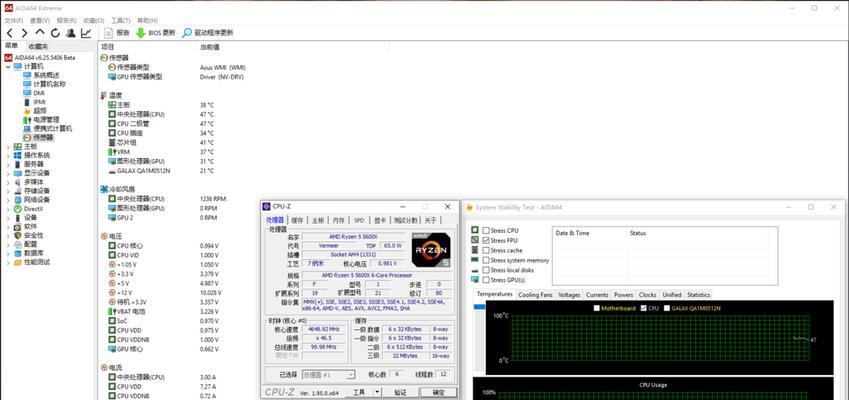The width and height of the screenshot is (849, 400).
Task: Click the Stress GPU(s) monitor icon
Action: [x=475, y=279]
